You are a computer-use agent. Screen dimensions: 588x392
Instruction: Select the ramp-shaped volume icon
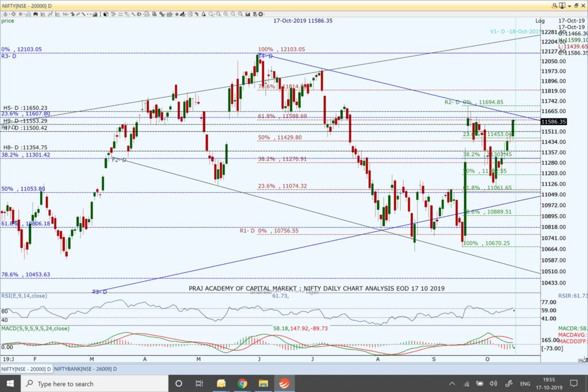coord(95,14)
